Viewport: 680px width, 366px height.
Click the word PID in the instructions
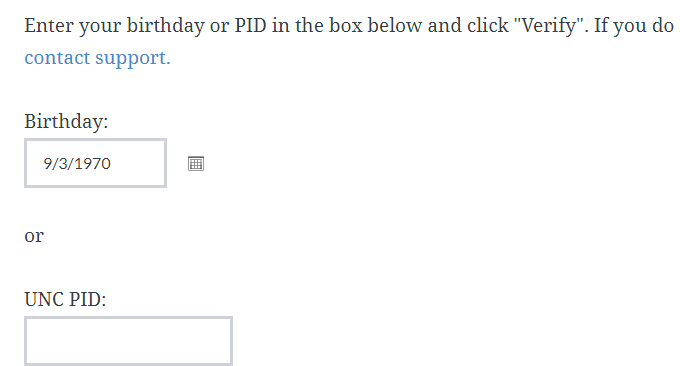pos(250,26)
